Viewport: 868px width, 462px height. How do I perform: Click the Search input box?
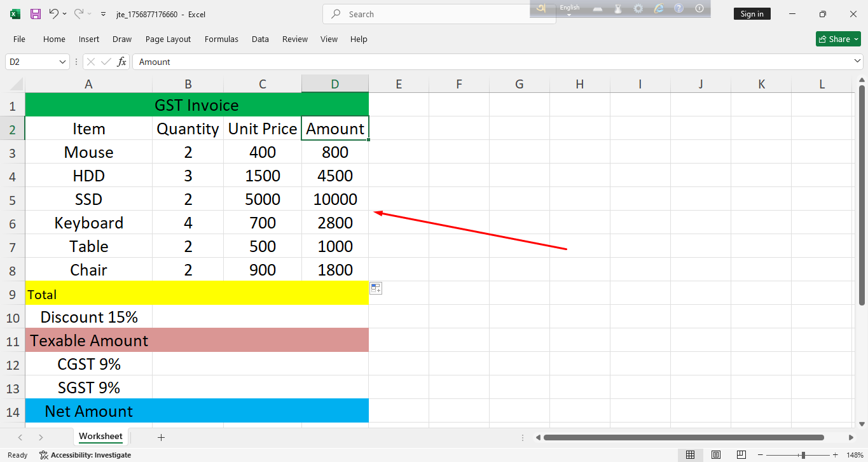point(439,14)
